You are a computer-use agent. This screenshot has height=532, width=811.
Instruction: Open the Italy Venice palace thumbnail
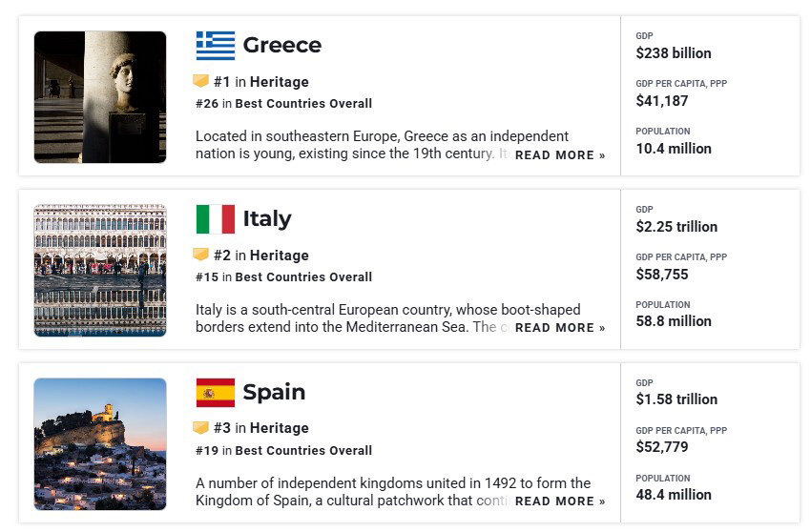[100, 271]
